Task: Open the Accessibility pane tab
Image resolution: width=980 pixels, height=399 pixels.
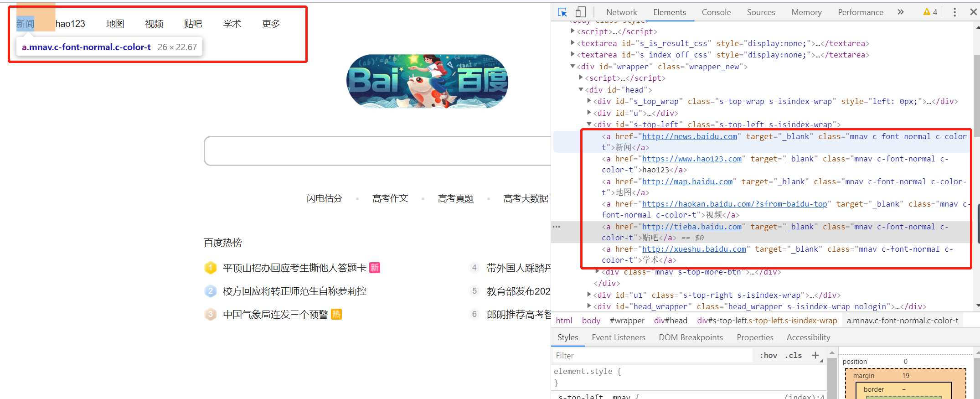Action: tap(808, 337)
